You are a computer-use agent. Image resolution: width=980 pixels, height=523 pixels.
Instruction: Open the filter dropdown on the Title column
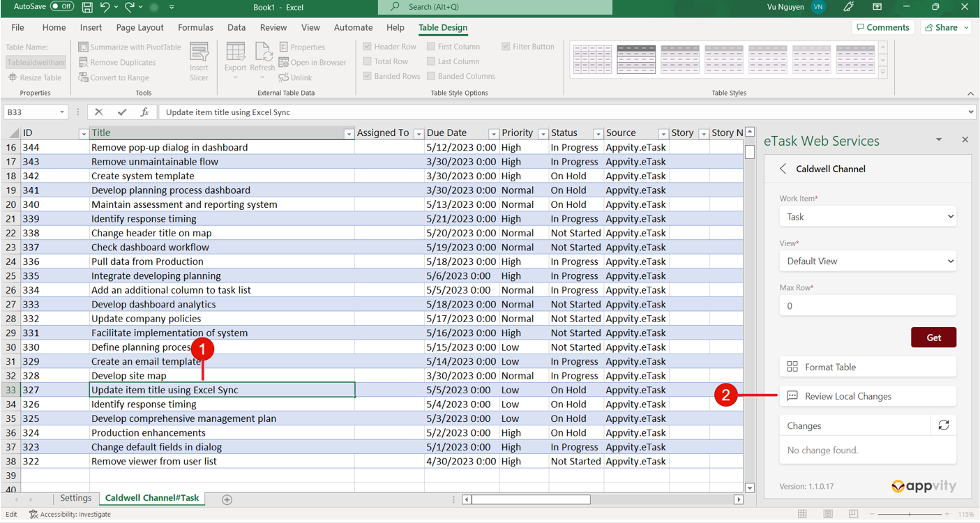click(348, 132)
